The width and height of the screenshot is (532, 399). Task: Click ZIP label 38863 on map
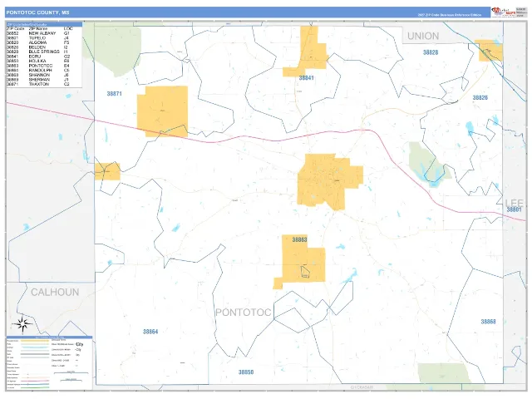pyautogui.click(x=299, y=240)
